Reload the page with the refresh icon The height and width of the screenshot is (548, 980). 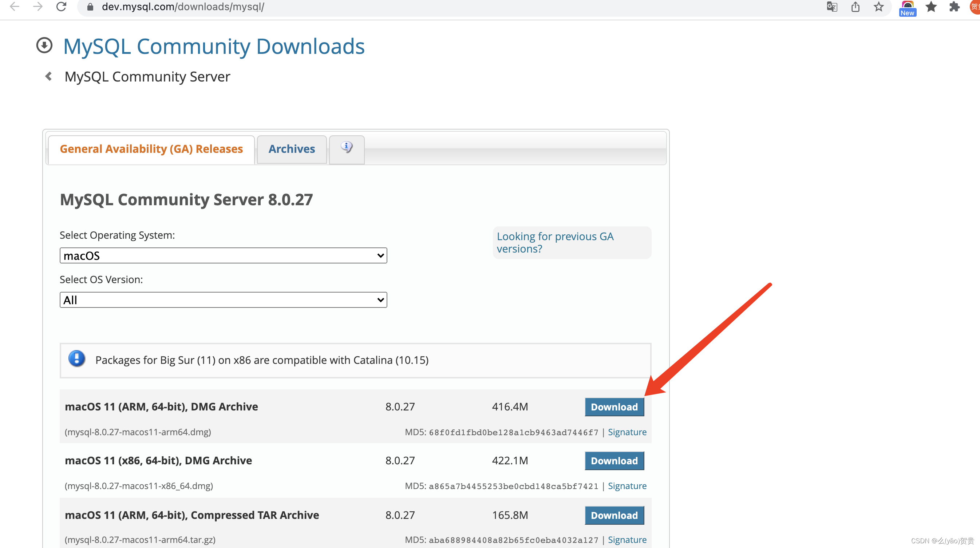pos(61,7)
